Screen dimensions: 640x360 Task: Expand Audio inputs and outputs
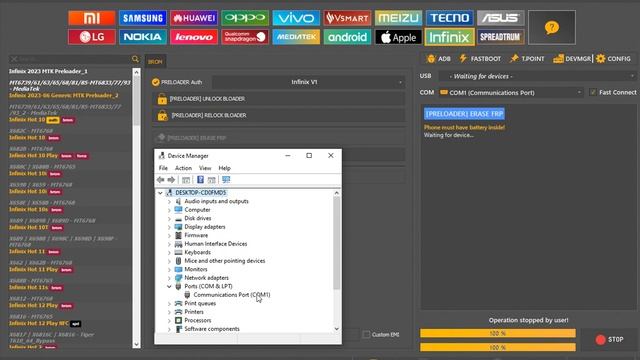point(169,201)
